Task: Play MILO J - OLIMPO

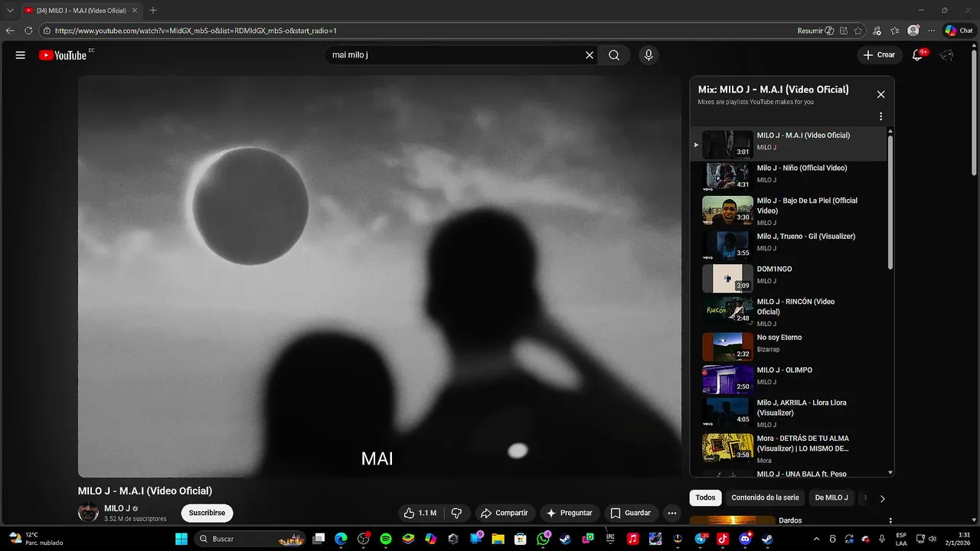Action: [x=789, y=378]
